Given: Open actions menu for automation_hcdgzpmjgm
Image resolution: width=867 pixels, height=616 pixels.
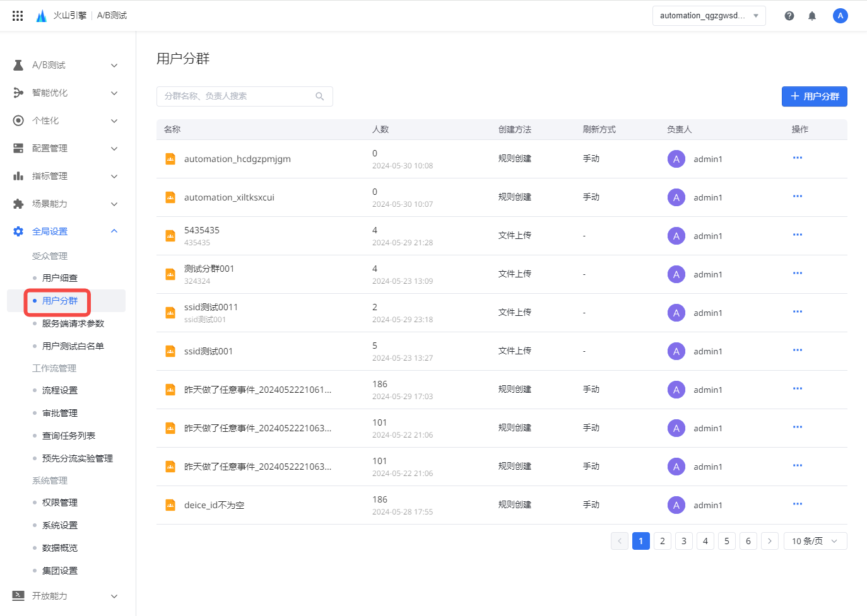Looking at the screenshot, I should (x=798, y=158).
